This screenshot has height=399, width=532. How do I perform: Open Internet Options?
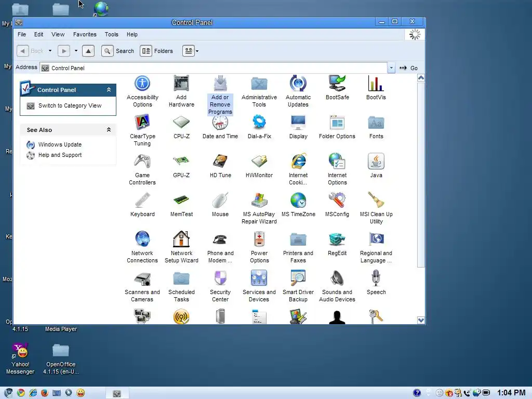(337, 169)
